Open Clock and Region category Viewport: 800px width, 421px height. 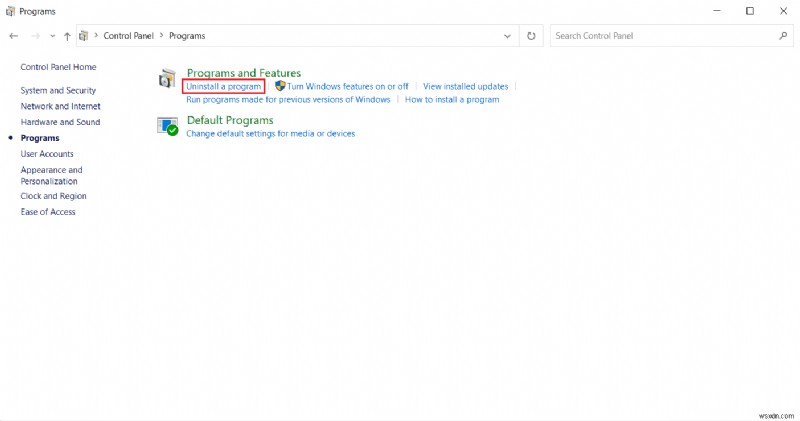click(x=53, y=196)
